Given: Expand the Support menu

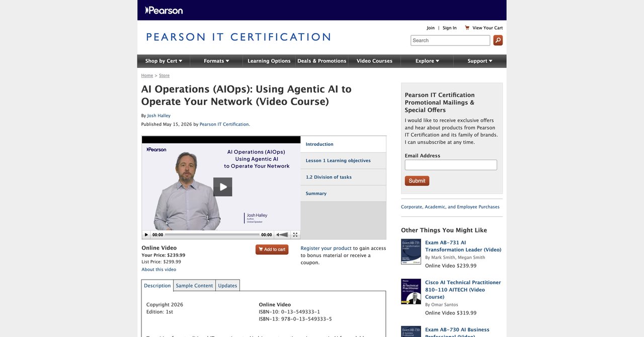Looking at the screenshot, I should pyautogui.click(x=480, y=61).
